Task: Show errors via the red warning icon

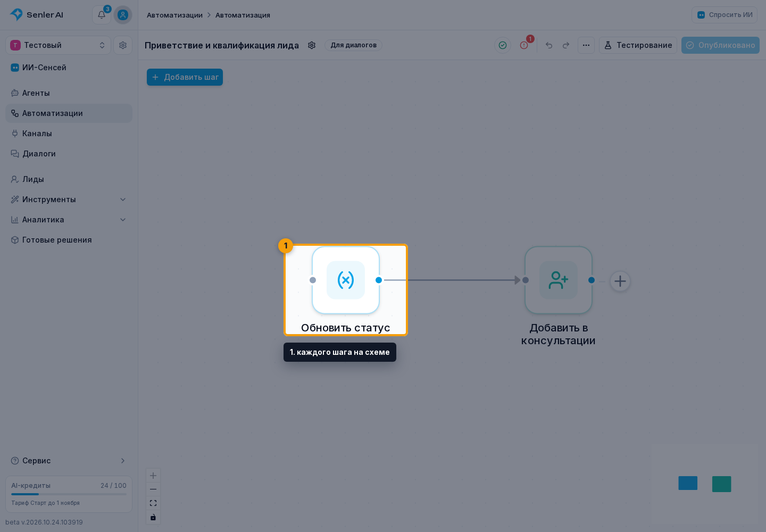Action: tap(524, 45)
